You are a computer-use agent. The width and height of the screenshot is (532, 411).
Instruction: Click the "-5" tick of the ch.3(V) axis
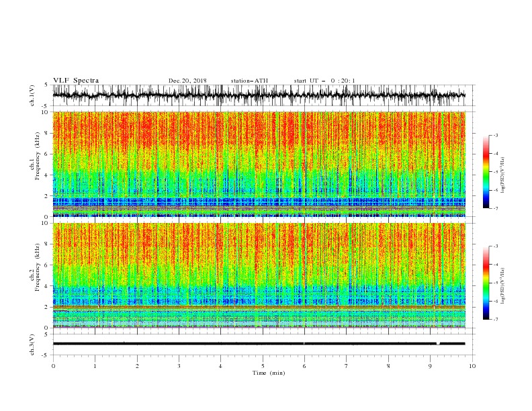pos(46,355)
